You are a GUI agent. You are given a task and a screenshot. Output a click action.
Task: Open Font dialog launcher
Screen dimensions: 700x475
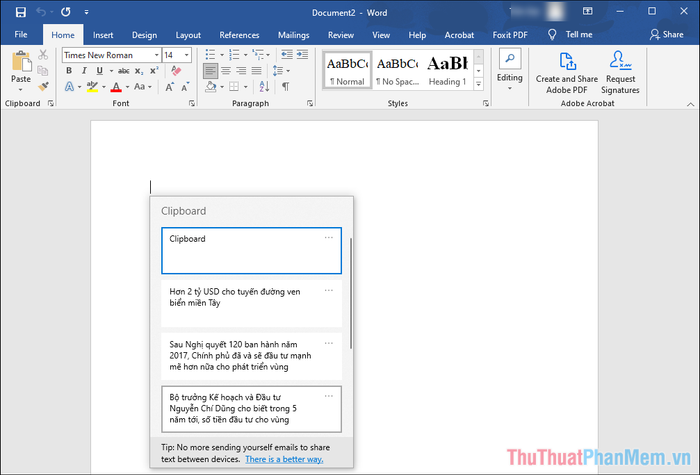(x=192, y=103)
